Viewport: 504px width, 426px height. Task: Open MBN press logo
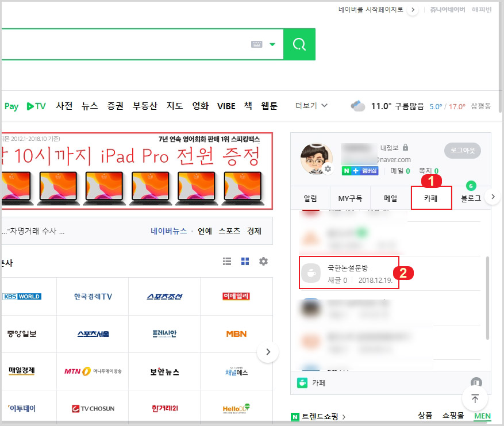point(236,334)
